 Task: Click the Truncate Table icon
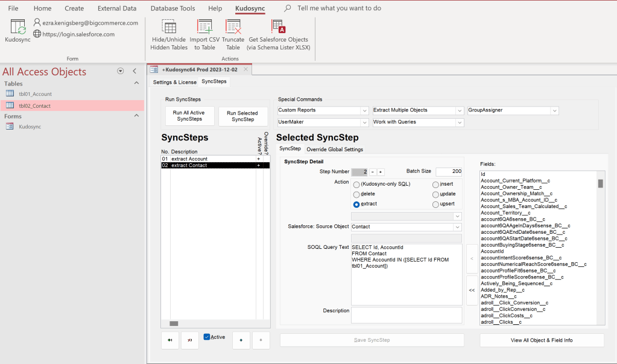pyautogui.click(x=233, y=27)
